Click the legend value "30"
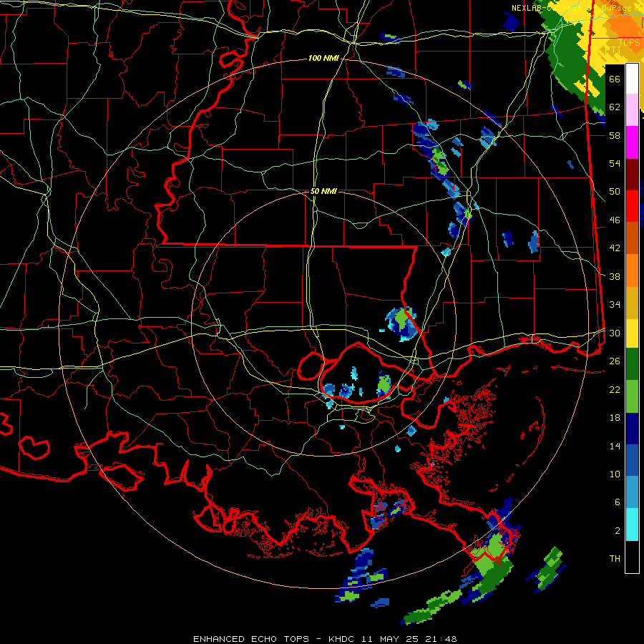The image size is (644, 644). tap(615, 333)
